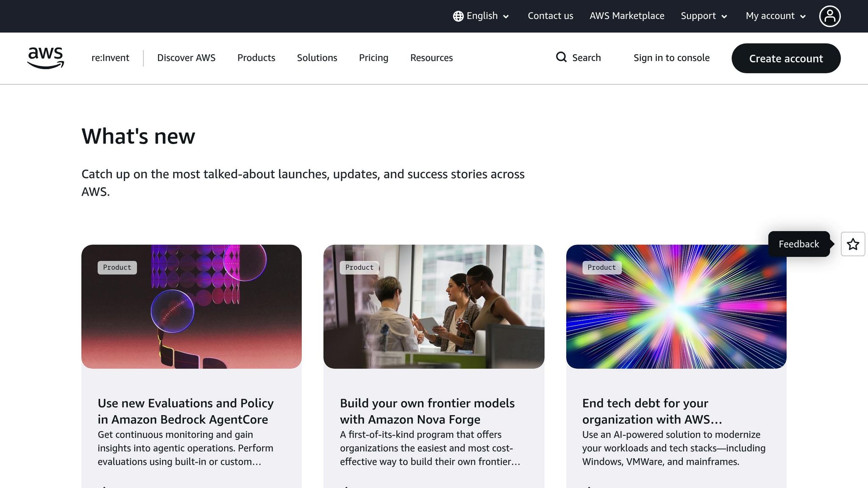Click the AWS logo
The width and height of the screenshot is (868, 488).
45,58
